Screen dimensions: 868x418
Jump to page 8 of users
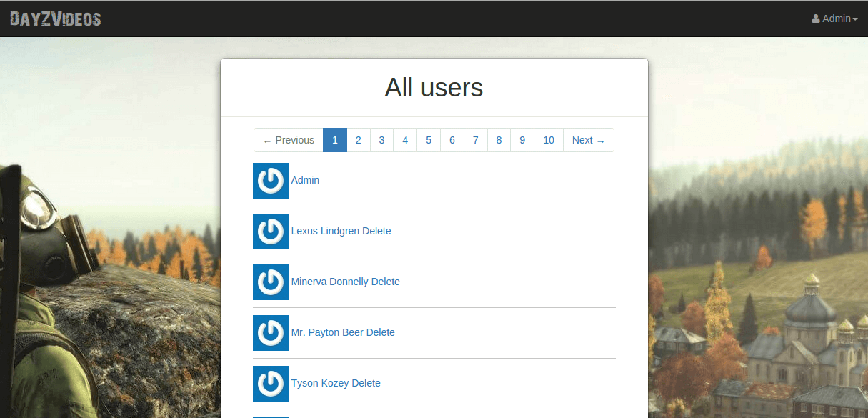click(499, 140)
